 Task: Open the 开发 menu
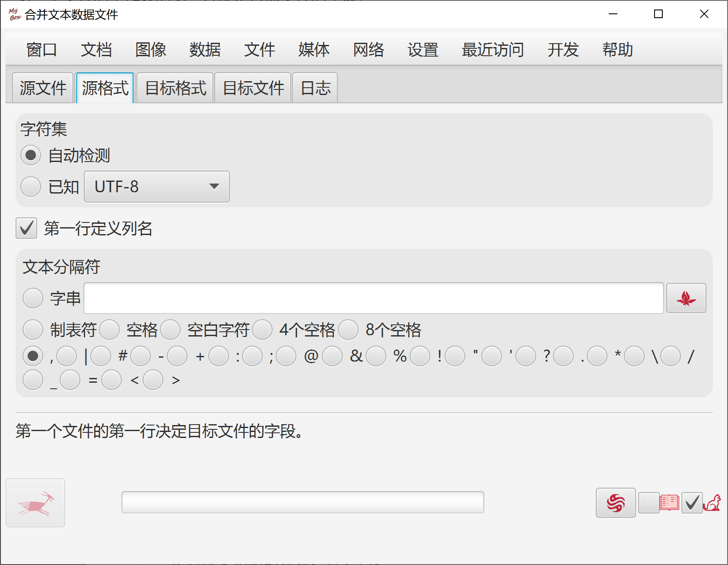(563, 50)
